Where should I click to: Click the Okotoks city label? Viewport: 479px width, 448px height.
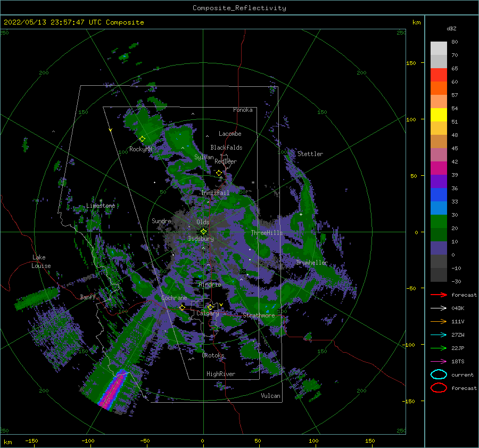[x=213, y=355]
